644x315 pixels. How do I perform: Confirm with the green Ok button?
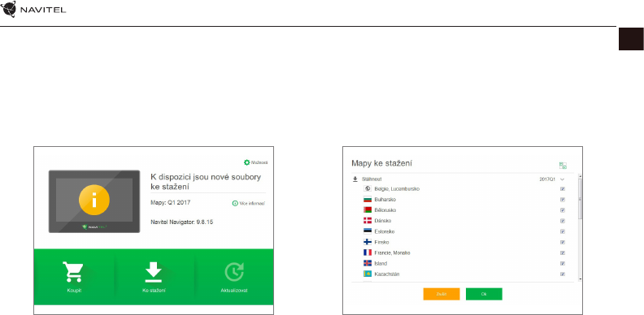[x=484, y=294]
